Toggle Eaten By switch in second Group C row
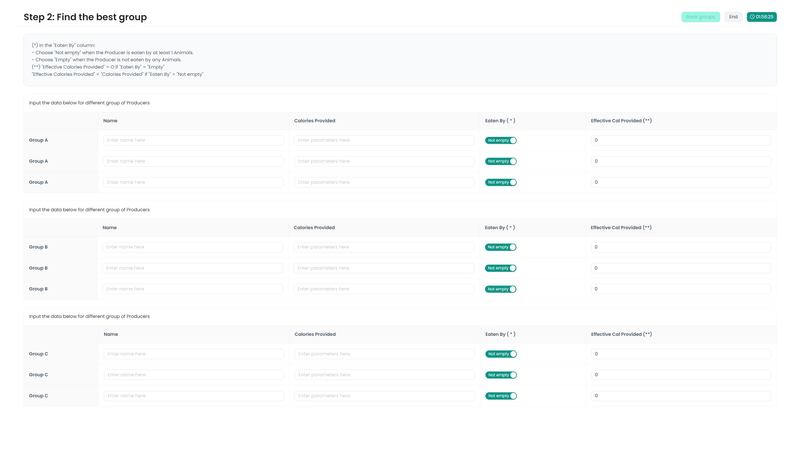 point(501,374)
